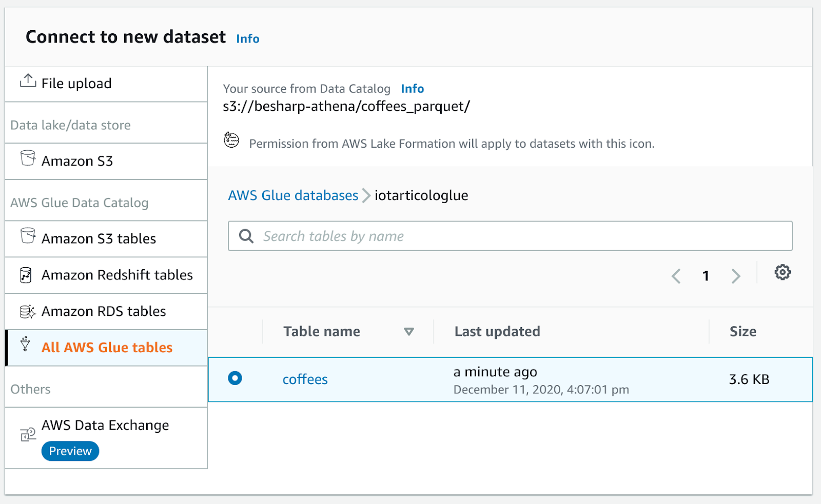This screenshot has height=504, width=821.
Task: Open Info link beside Connect to new dataset
Action: tap(248, 38)
